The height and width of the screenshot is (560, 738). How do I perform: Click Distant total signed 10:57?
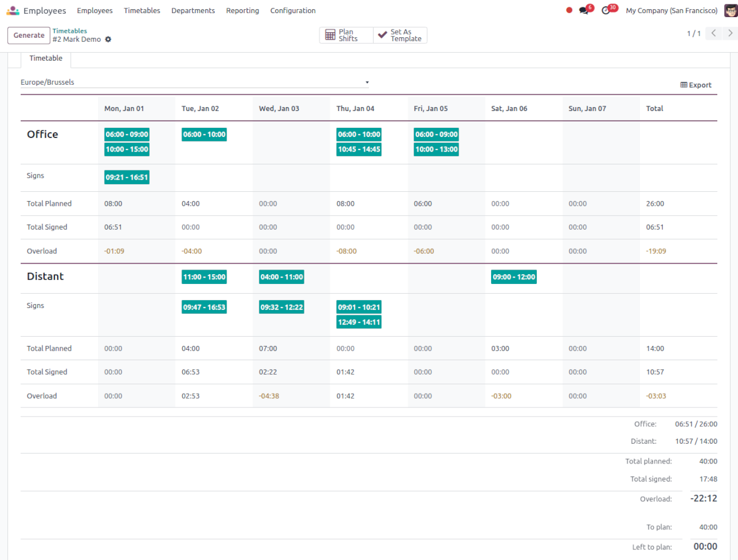(655, 373)
